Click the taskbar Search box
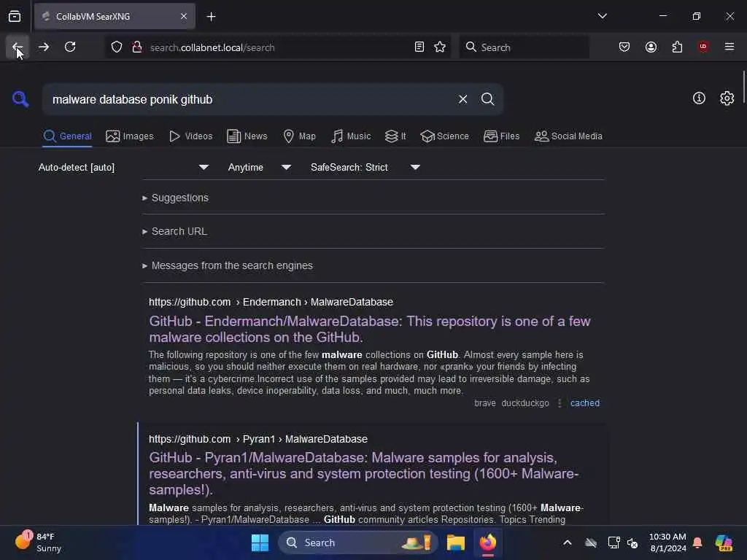This screenshot has height=560, width=747. tap(357, 542)
